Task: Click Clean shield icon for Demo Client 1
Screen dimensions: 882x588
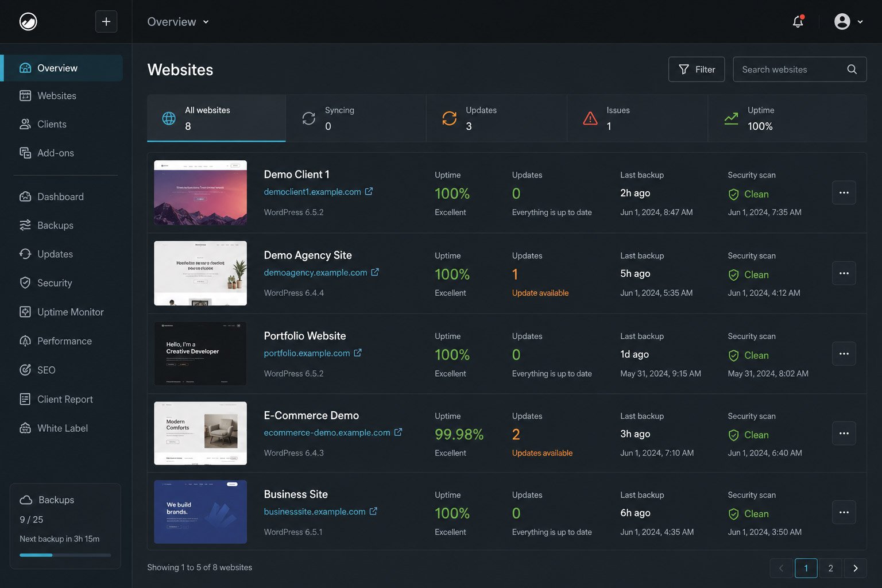Action: 733,195
